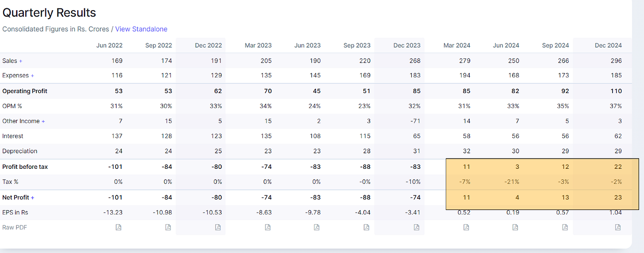Select the OPM % row label
644x253 pixels.
pos(11,106)
